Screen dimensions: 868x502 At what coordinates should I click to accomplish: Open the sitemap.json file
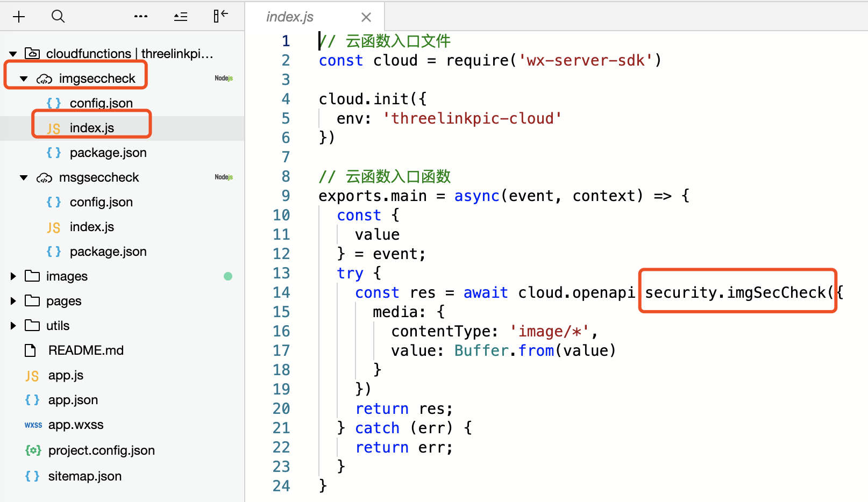(x=85, y=476)
